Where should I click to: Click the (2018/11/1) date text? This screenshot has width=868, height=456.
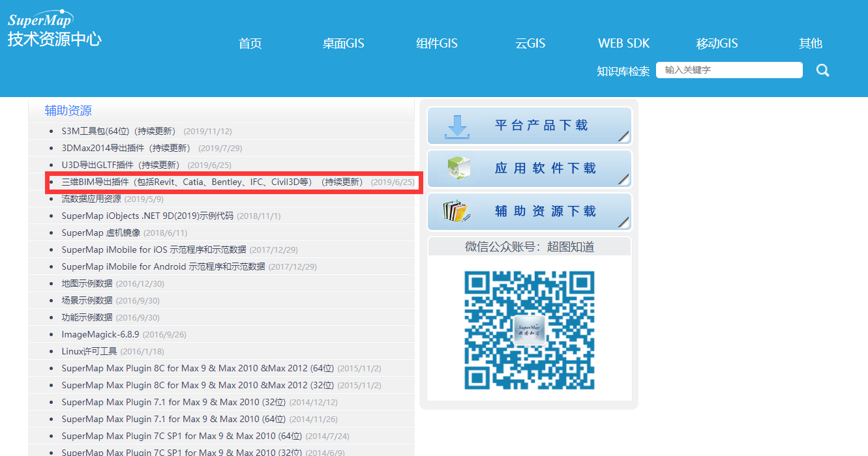pos(259,216)
